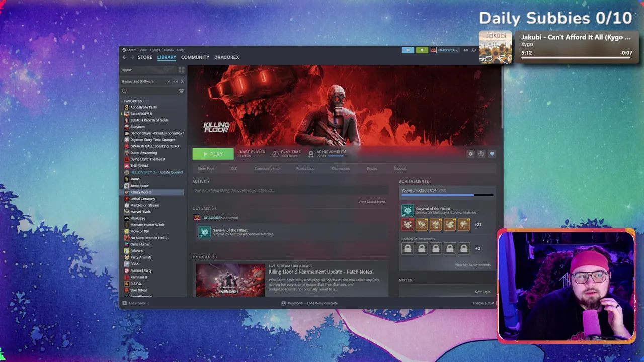Open the Points Shop link

pyautogui.click(x=305, y=168)
